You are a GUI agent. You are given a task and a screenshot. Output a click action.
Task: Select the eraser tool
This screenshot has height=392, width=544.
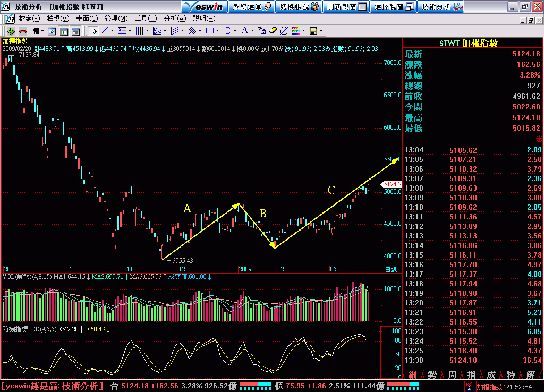(x=273, y=31)
